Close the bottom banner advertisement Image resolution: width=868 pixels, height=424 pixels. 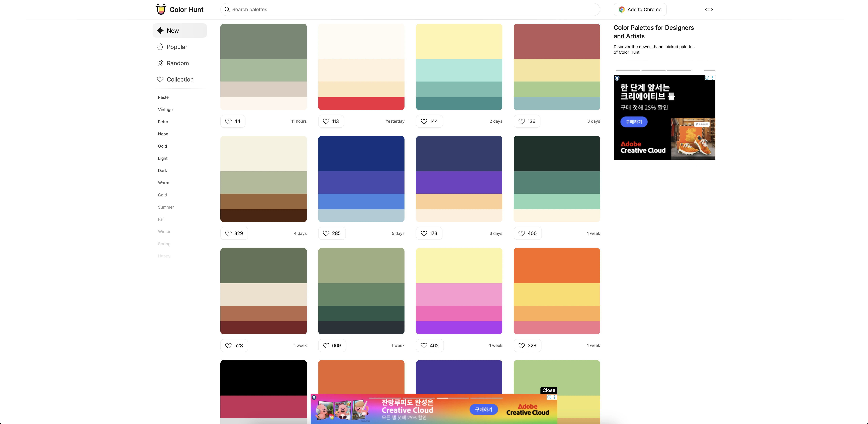(549, 390)
